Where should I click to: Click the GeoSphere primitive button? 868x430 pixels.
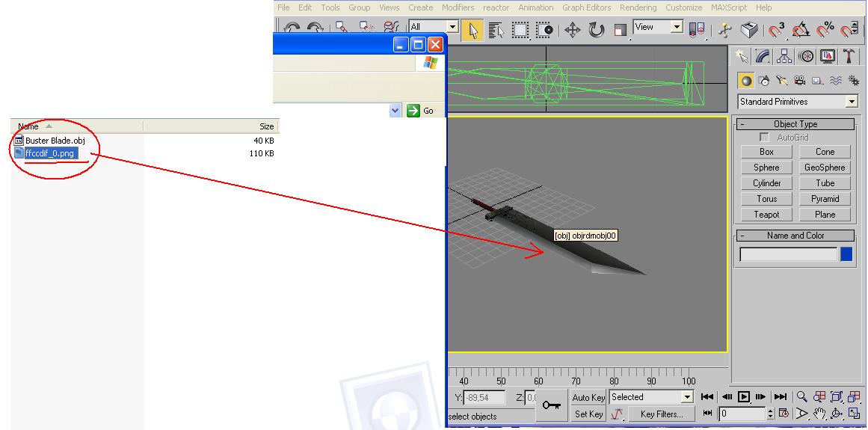tap(825, 167)
